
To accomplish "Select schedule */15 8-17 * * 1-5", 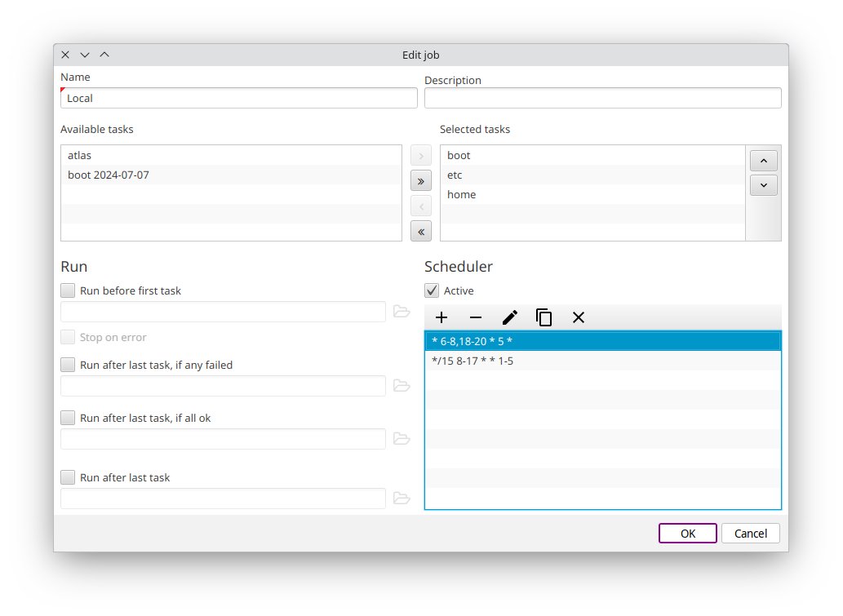I will (603, 361).
